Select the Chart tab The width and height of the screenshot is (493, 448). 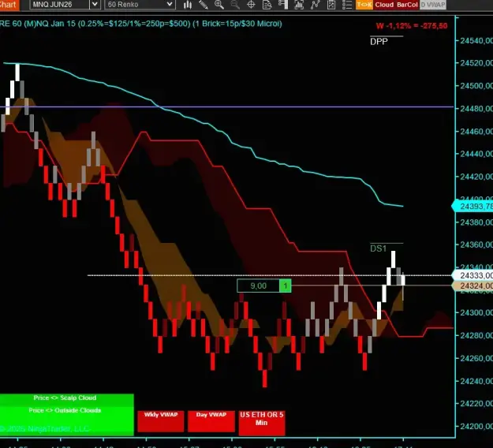9,5
